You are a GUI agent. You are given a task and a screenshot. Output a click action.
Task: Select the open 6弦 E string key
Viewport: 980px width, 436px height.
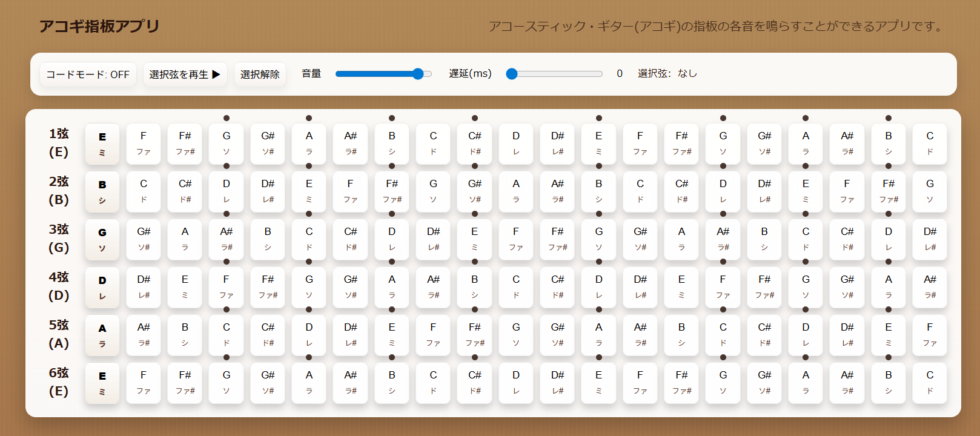tap(102, 383)
